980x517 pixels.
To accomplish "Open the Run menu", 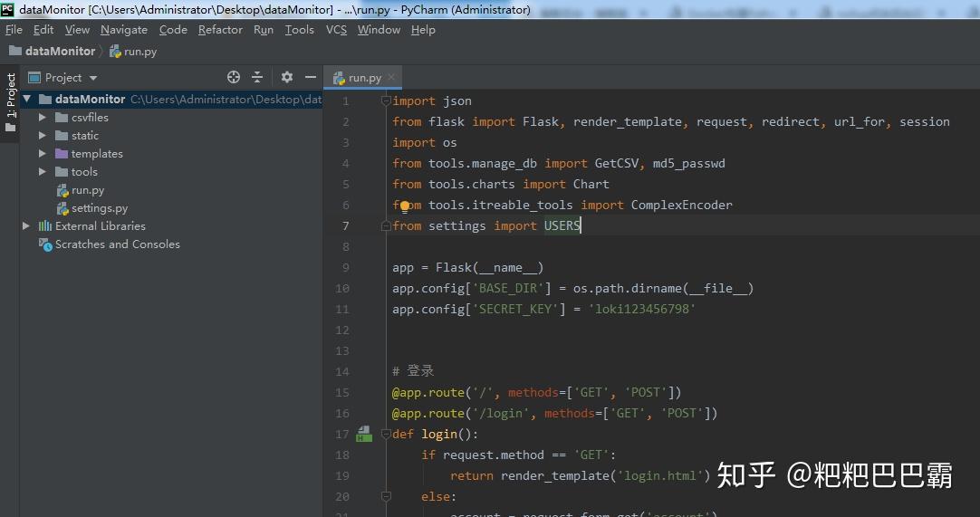I will [264, 30].
